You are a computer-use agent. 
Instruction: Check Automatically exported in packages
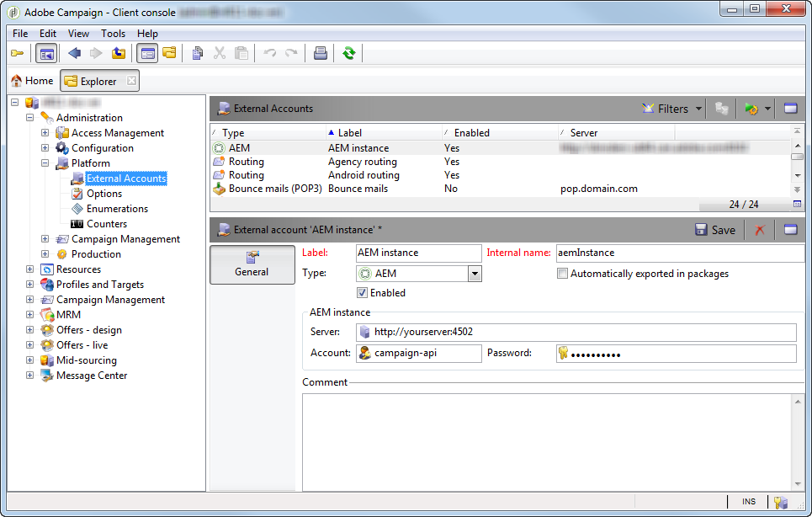point(563,274)
